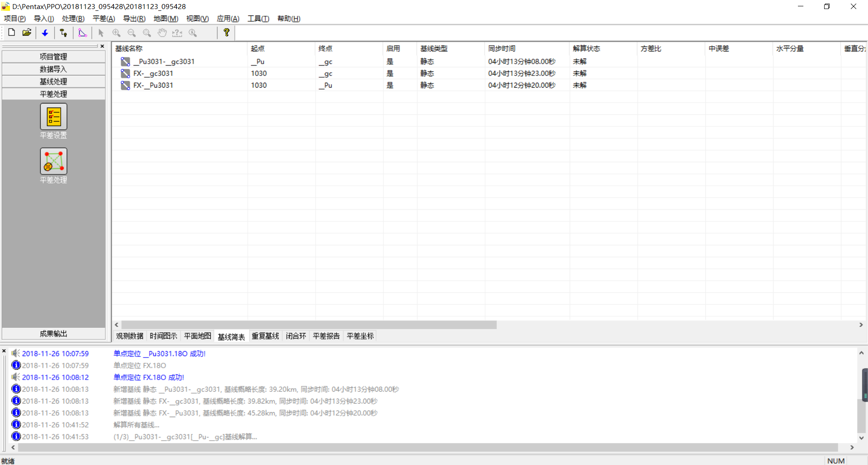The width and height of the screenshot is (868, 465).
Task: Open the 平差设置 settings icon
Action: 53,117
